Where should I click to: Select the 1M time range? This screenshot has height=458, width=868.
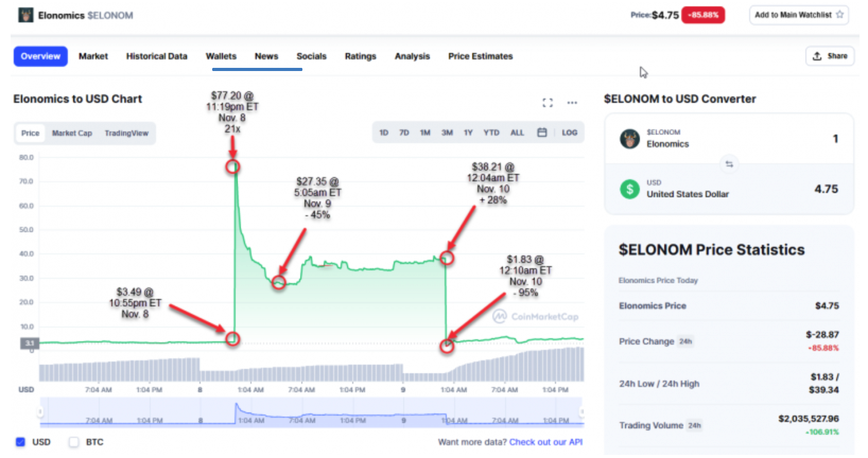(x=425, y=133)
